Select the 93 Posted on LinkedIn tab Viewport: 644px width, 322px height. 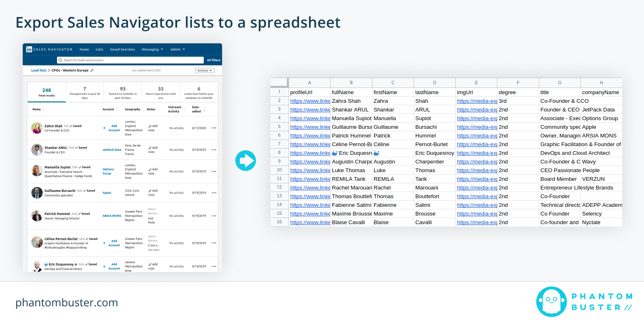(x=123, y=92)
